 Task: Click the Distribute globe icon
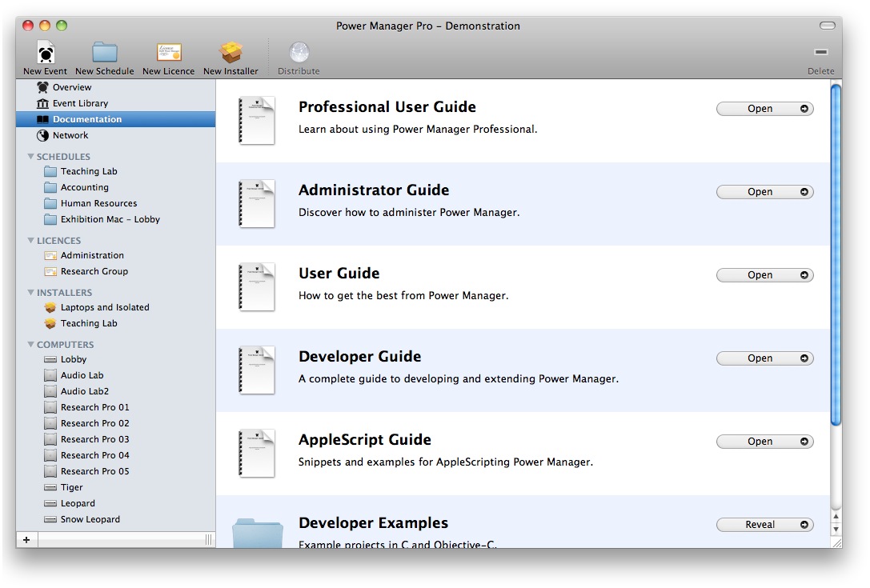pos(299,53)
